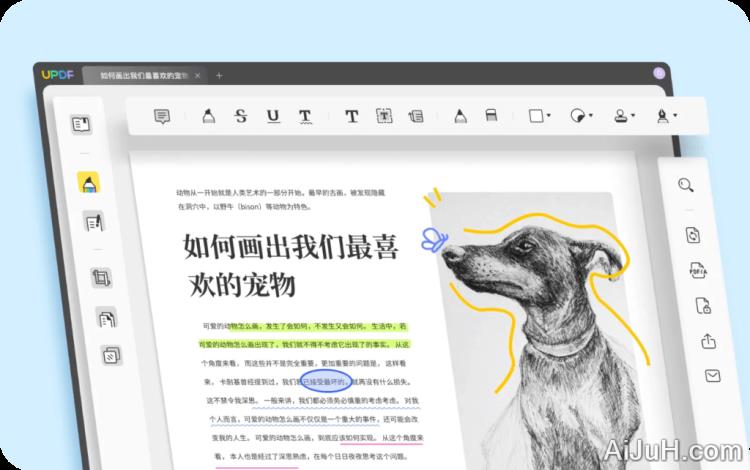The image size is (750, 470).
Task: Click the sticky note comment tool
Action: pos(161,117)
